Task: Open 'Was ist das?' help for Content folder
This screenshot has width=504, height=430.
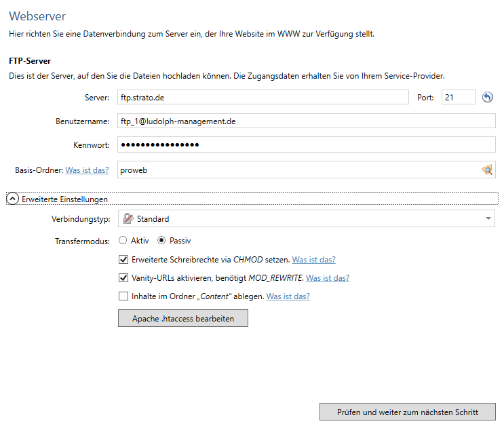Action: (288, 296)
